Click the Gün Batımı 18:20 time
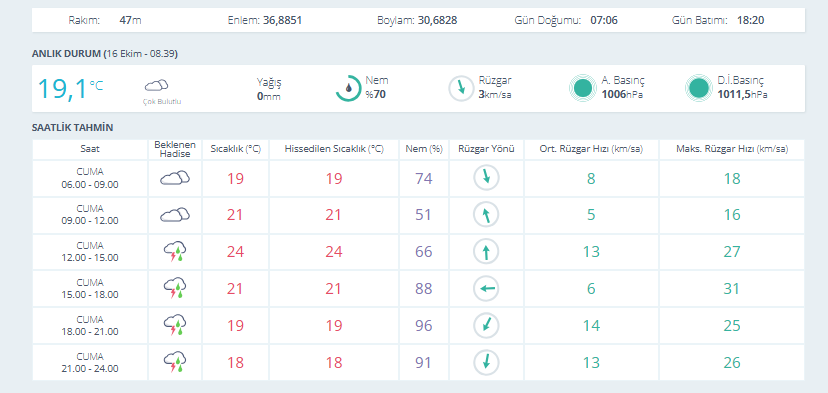Image resolution: width=828 pixels, height=393 pixels. click(750, 21)
